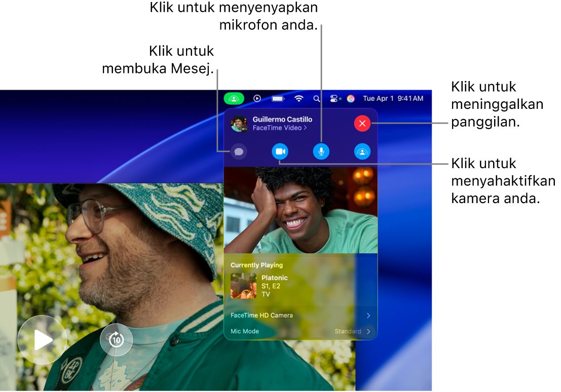Viewport: 561px width, 392px height.
Task: Click Guillermo Castillo's avatar
Action: [x=239, y=124]
